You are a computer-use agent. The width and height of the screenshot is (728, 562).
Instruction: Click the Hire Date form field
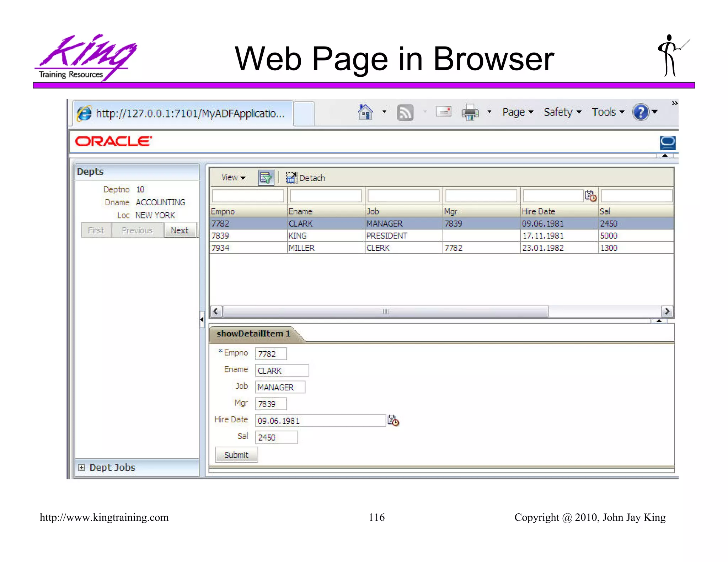coord(320,421)
